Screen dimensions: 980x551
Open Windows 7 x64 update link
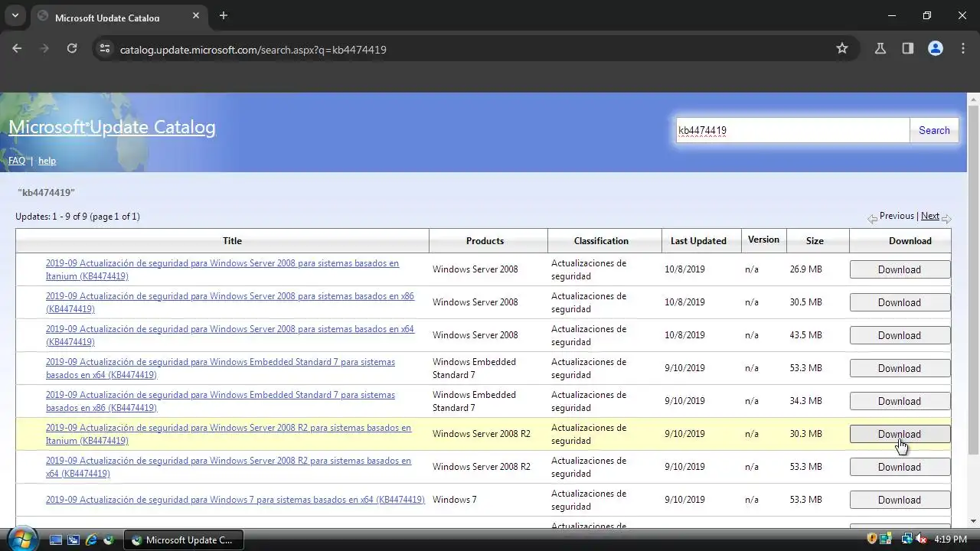pos(235,500)
